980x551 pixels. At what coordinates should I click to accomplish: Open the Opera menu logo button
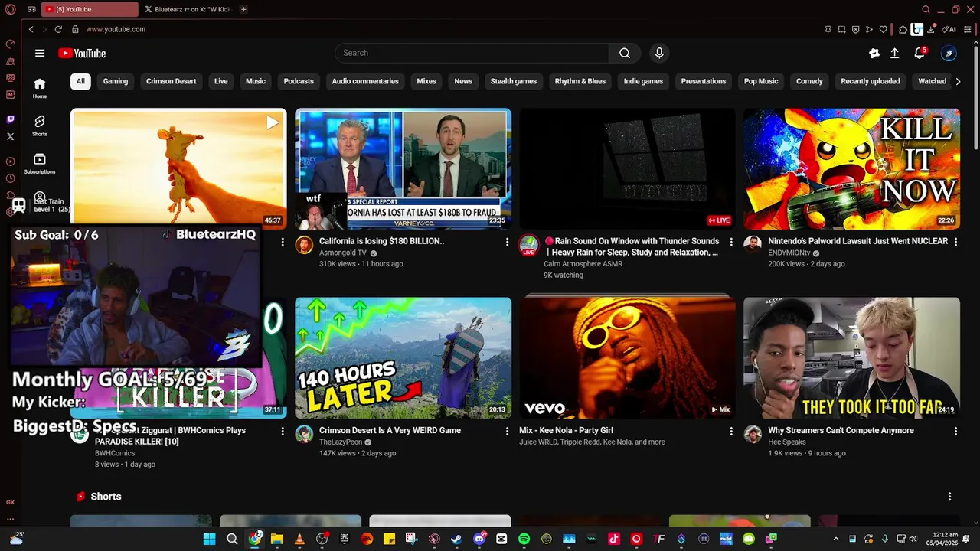click(x=10, y=9)
